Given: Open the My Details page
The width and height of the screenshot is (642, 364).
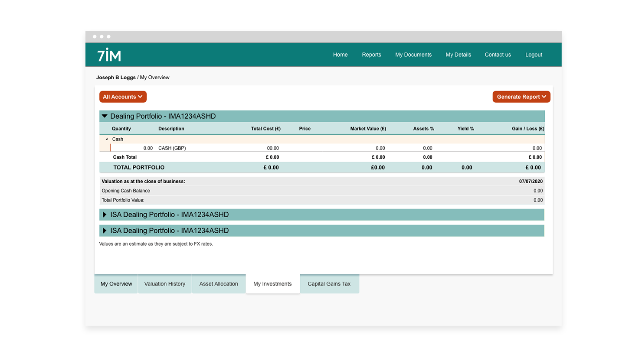Looking at the screenshot, I should click(x=458, y=55).
